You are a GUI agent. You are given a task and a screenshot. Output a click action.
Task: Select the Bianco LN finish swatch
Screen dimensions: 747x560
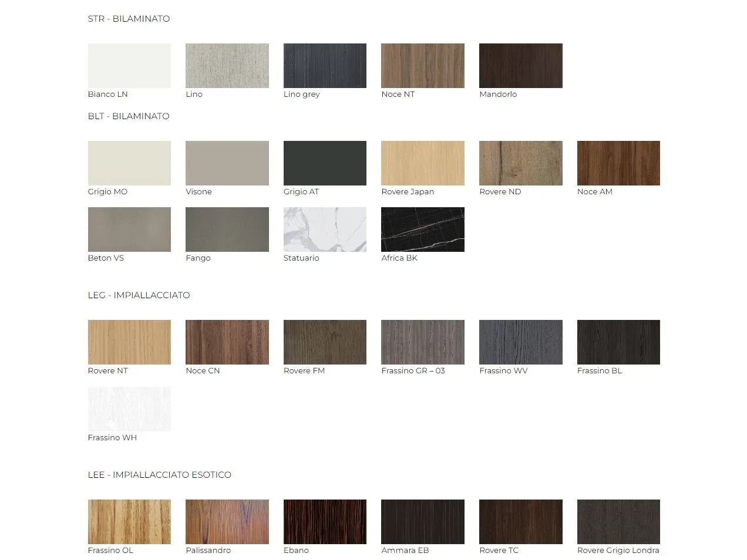pos(129,66)
